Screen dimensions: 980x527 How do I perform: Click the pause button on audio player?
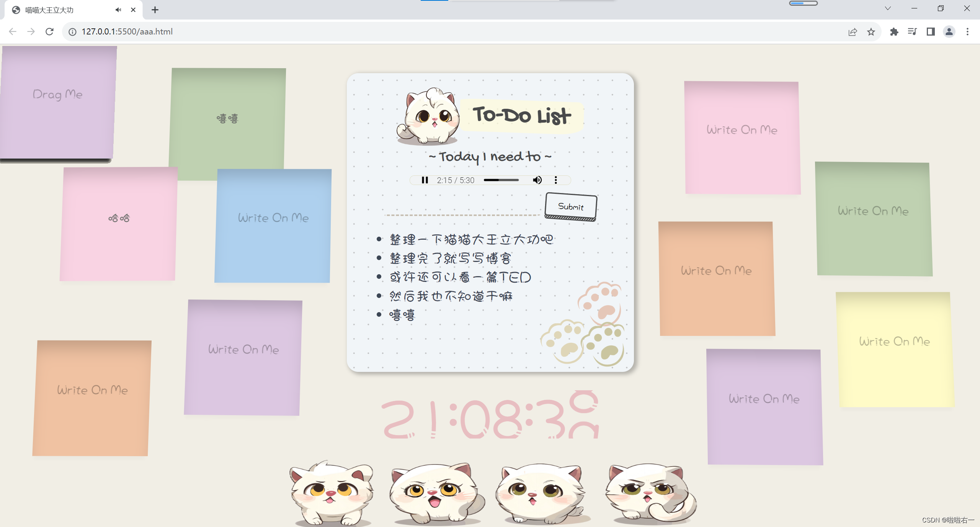[425, 180]
